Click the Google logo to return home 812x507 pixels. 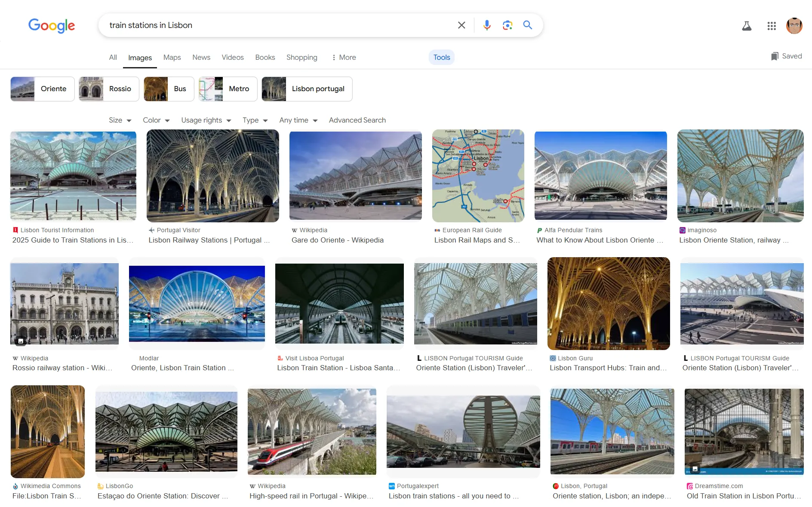tap(51, 26)
